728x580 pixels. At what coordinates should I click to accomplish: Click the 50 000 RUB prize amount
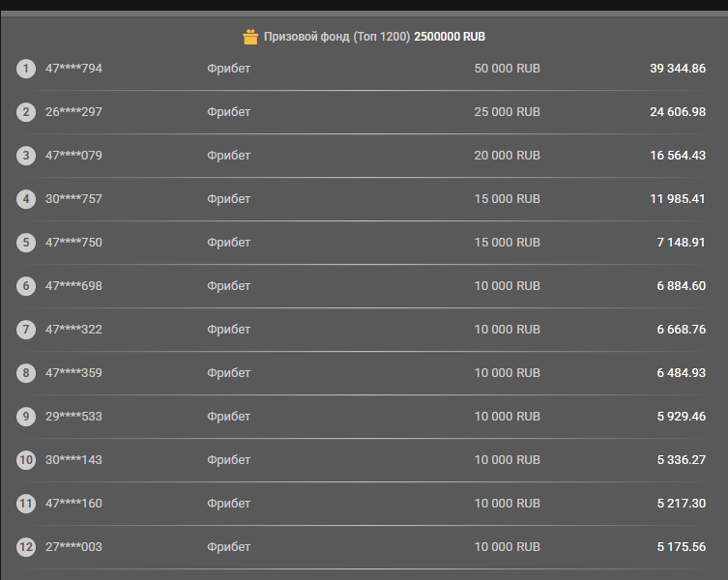click(507, 69)
